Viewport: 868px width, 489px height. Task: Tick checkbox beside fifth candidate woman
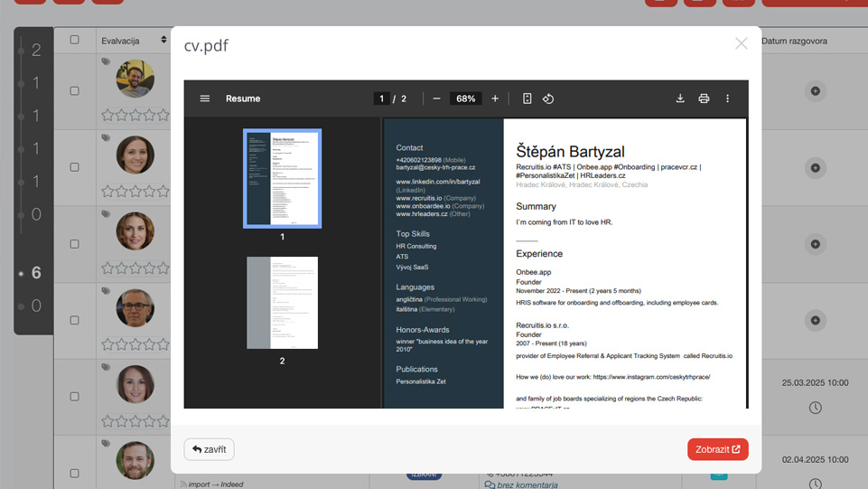(74, 397)
